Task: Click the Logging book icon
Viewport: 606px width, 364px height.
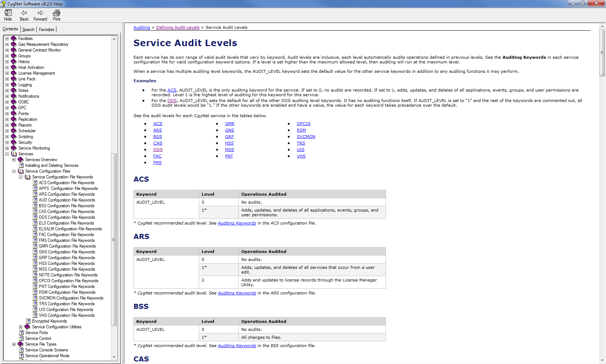Action: [14, 85]
